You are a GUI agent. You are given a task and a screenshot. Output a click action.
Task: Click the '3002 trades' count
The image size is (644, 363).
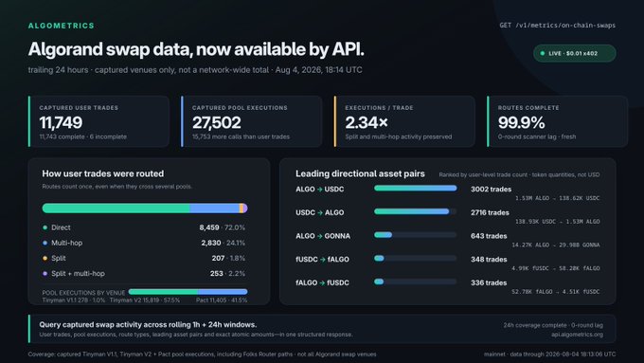click(x=491, y=190)
